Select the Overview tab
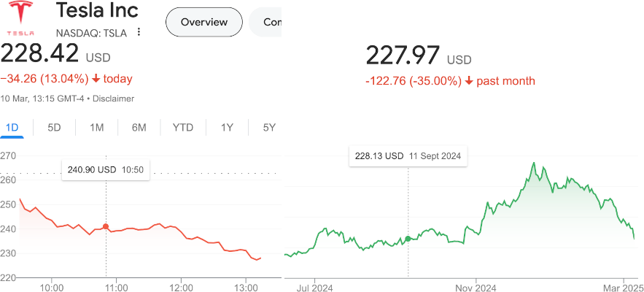The width and height of the screenshot is (644, 292). pyautogui.click(x=203, y=22)
